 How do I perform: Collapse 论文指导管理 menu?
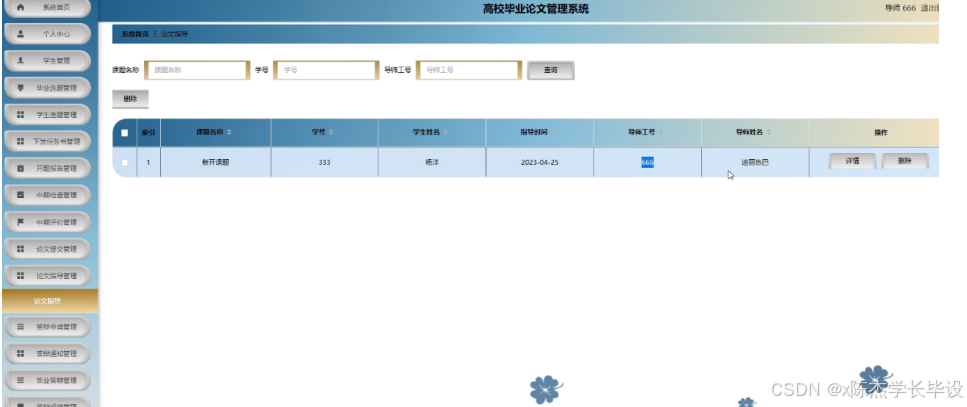coord(47,276)
